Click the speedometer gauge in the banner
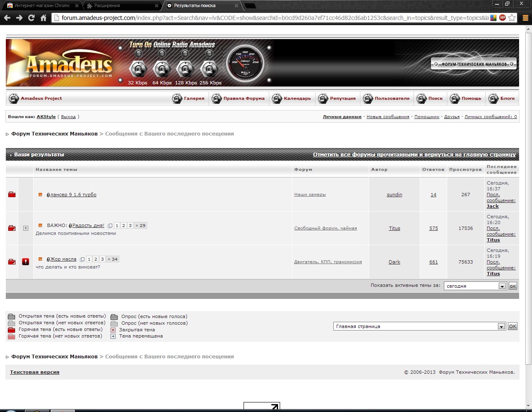The width and height of the screenshot is (532, 412). (245, 63)
